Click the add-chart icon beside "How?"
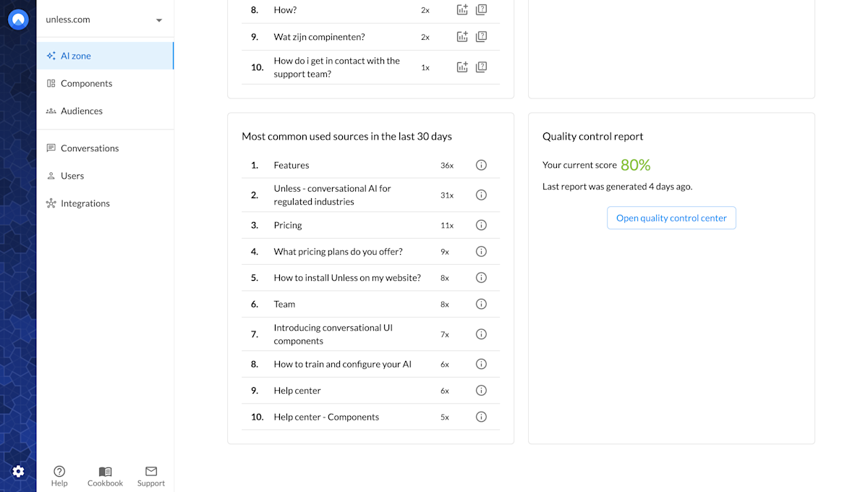This screenshot has width=868, height=492. (x=462, y=10)
